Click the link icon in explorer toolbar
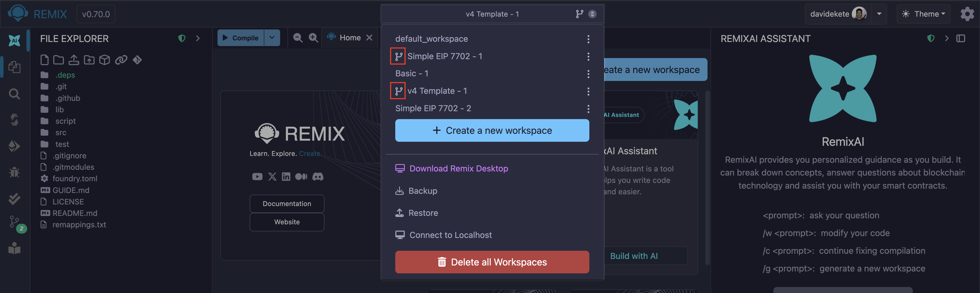This screenshot has height=293, width=980. click(121, 60)
